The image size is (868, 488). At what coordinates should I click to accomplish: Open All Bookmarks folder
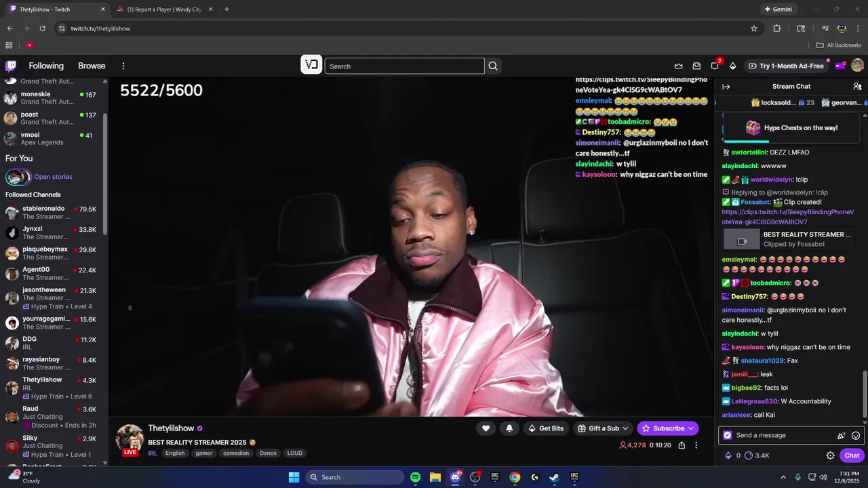(x=838, y=45)
